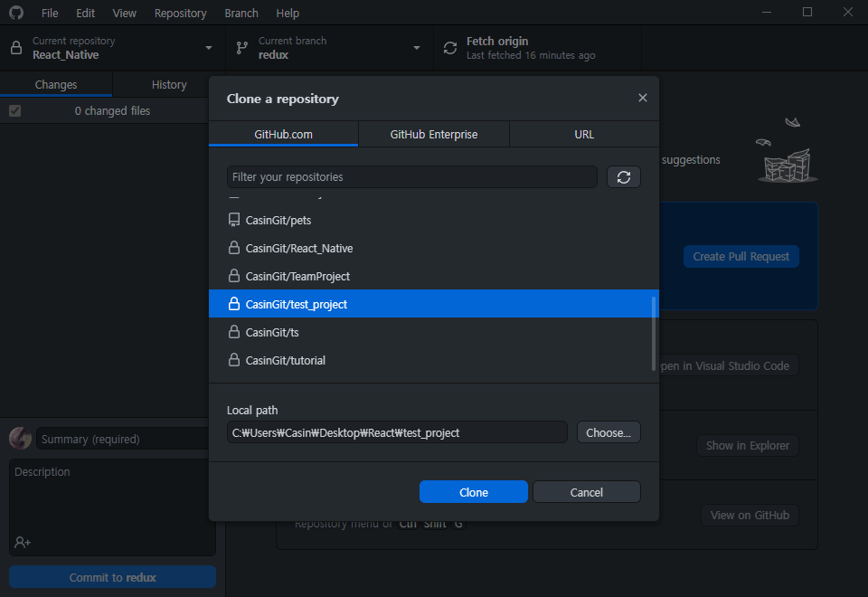This screenshot has height=597, width=868.
Task: Click the Fetch origin sync icon
Action: click(450, 48)
